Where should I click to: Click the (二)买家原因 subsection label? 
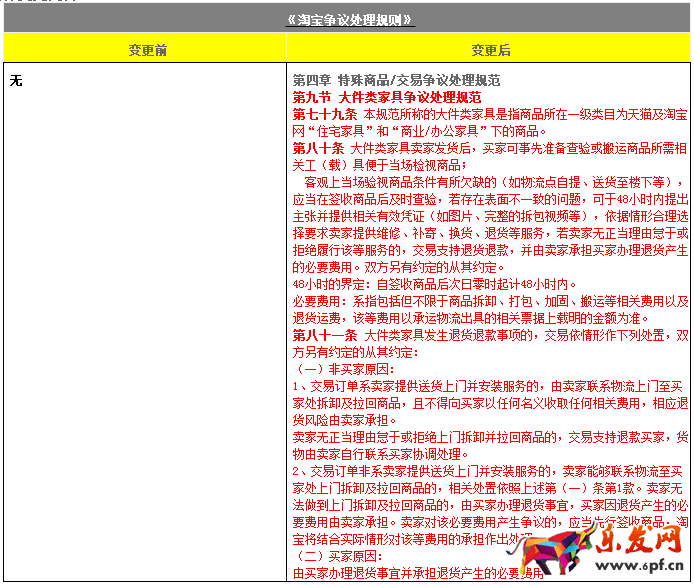pos(329,556)
